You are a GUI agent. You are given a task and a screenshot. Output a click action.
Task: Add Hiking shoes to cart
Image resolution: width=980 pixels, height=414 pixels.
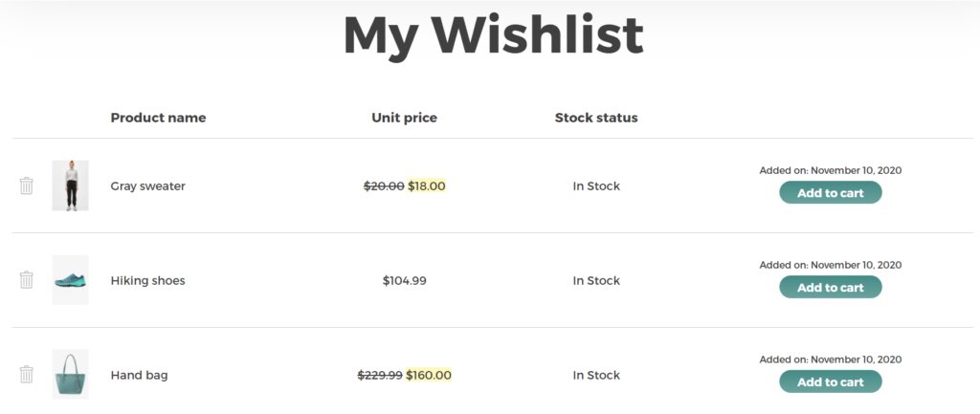[x=830, y=287]
